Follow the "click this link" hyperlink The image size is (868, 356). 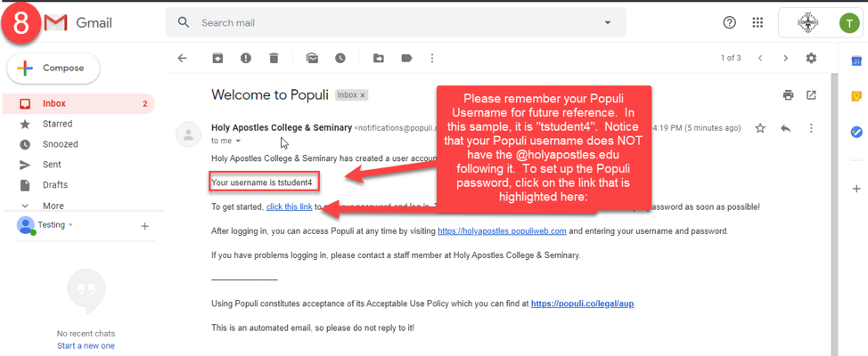click(289, 207)
